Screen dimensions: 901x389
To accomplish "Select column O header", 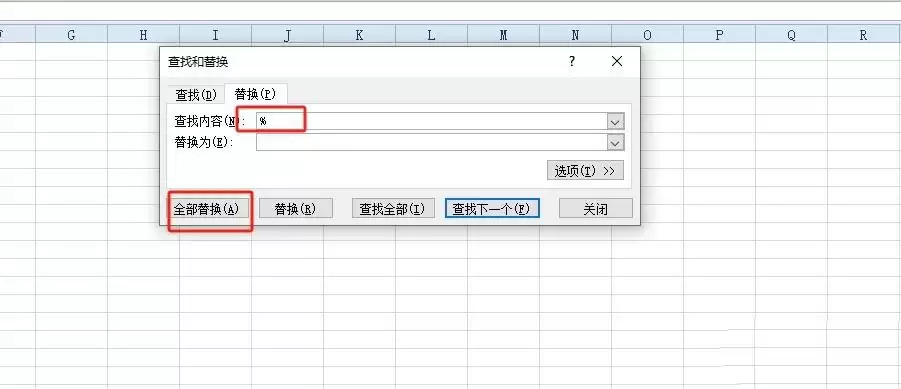I will (648, 34).
